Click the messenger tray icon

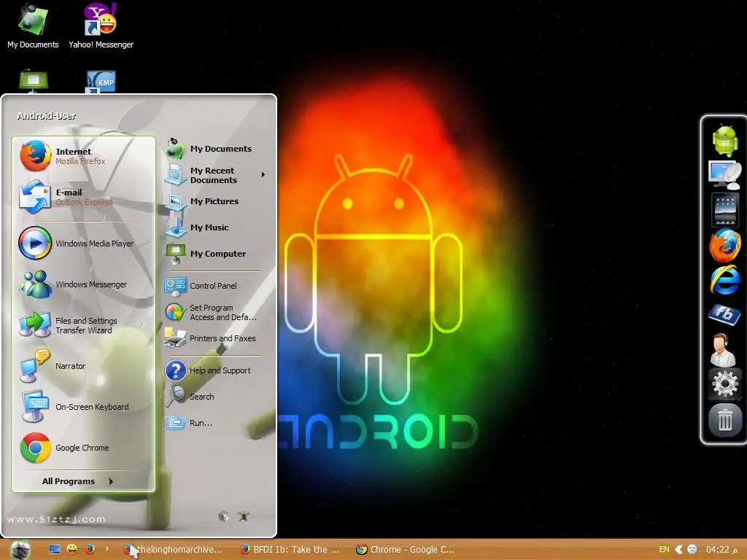(x=692, y=550)
